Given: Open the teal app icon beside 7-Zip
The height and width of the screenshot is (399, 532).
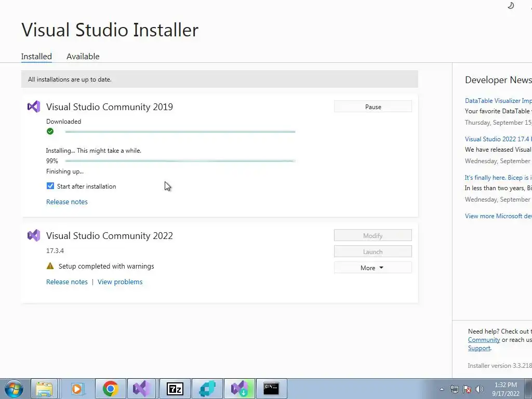Looking at the screenshot, I should 207,389.
